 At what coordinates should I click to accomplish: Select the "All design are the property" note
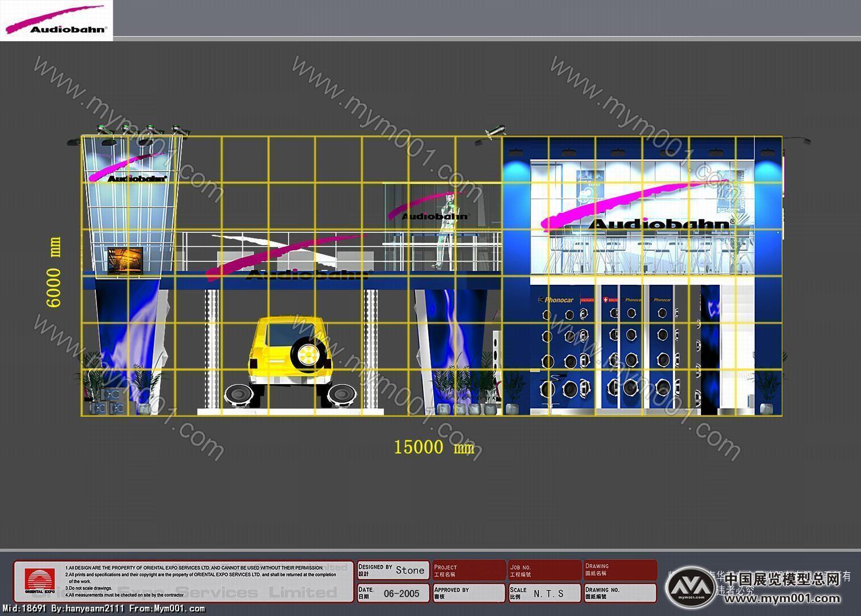[x=194, y=567]
